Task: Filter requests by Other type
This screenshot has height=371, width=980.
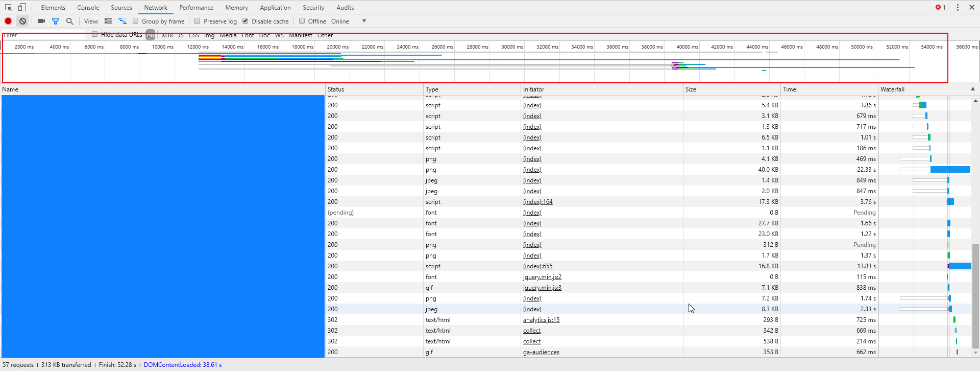Action: (325, 35)
